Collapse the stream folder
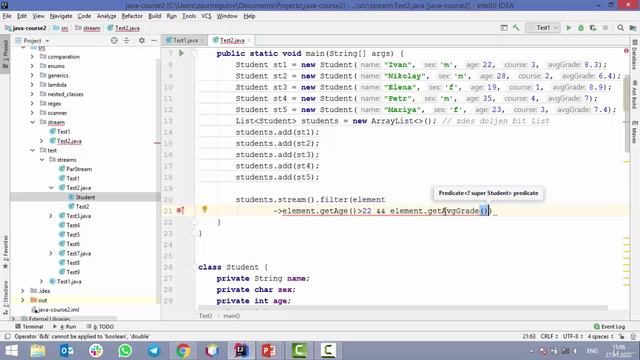The image size is (640, 360). coord(32,122)
